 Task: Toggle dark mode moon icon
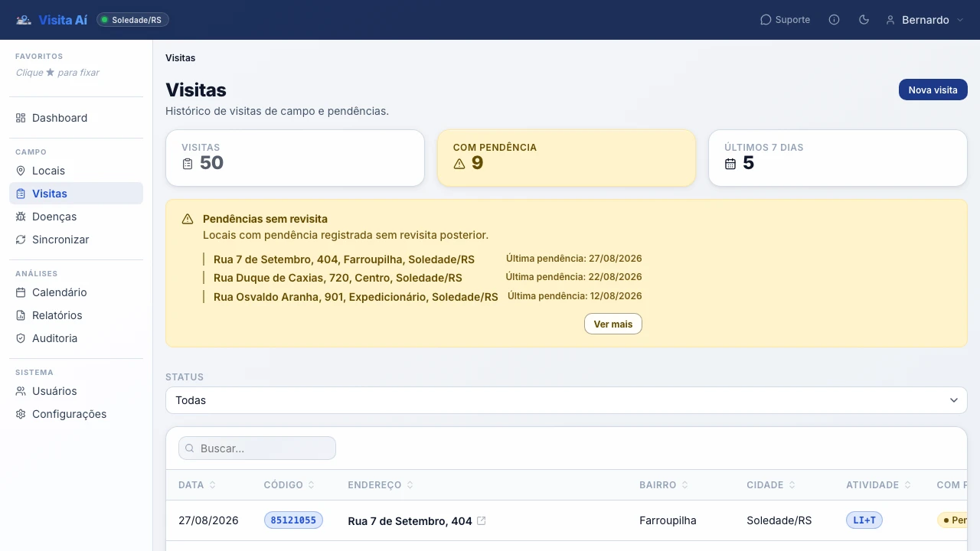tap(864, 20)
